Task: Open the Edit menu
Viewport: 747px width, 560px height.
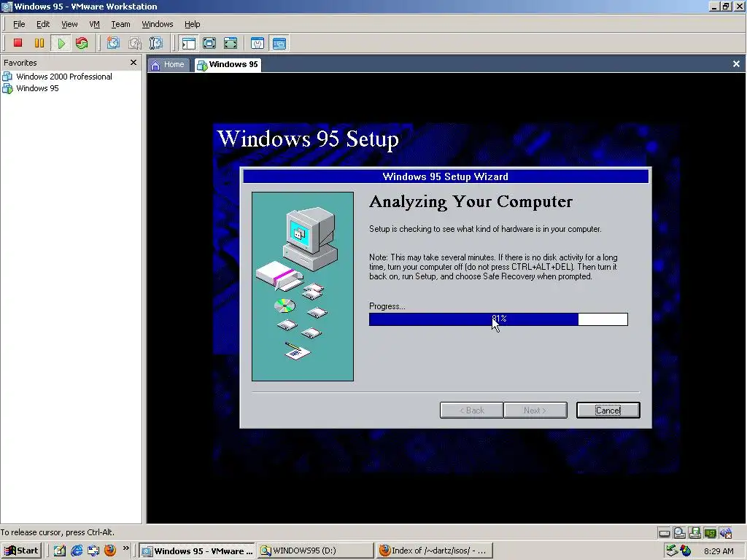Action: [43, 24]
